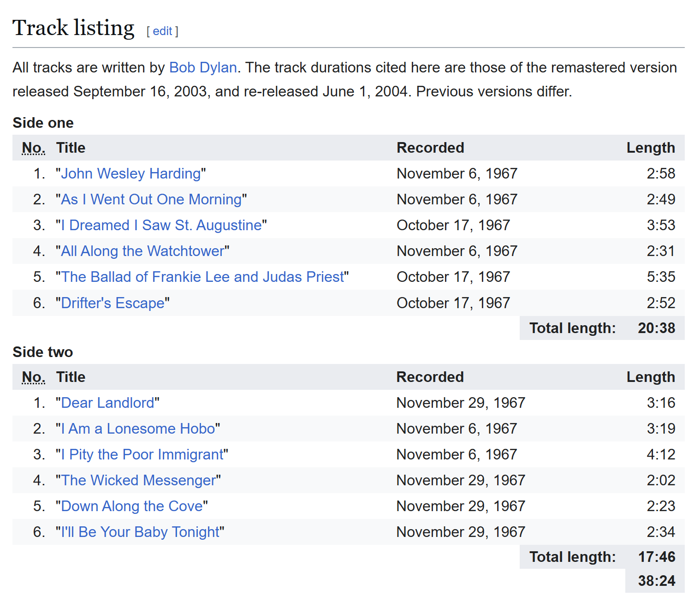
Task: Click the "Title" header in Side two table
Action: (x=71, y=377)
